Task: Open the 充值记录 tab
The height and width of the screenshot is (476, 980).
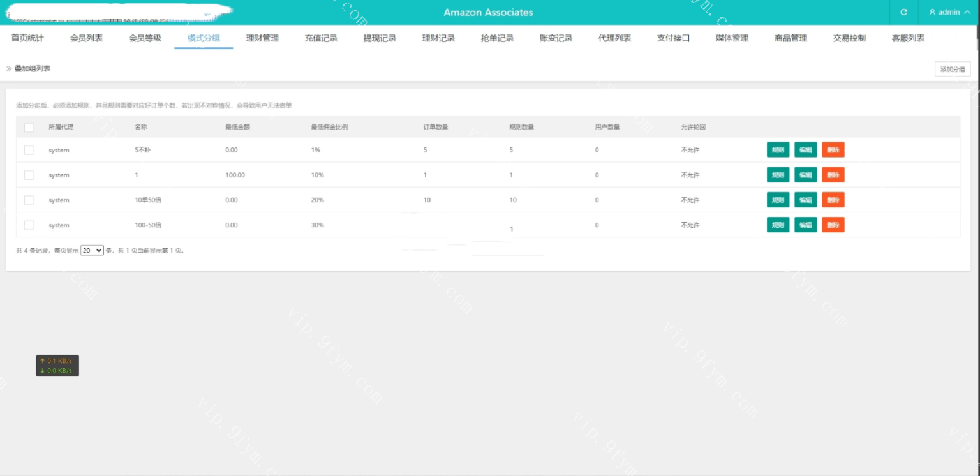Action: point(321,38)
